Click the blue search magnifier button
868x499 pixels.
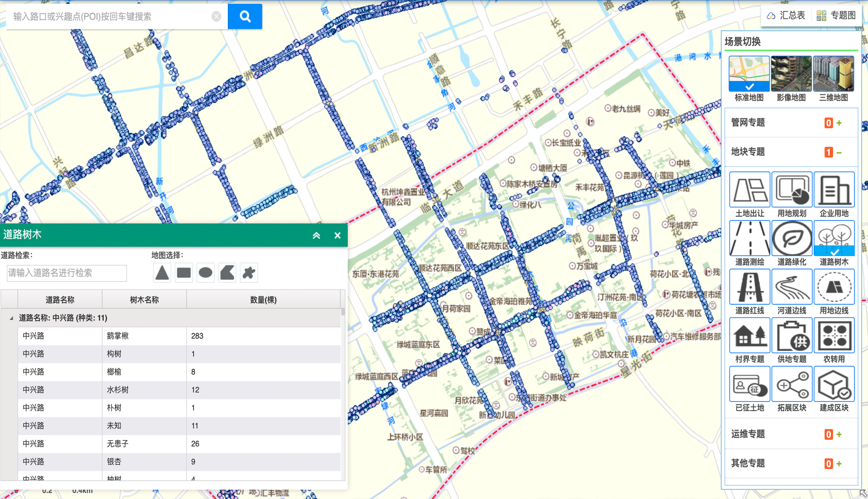tap(245, 17)
